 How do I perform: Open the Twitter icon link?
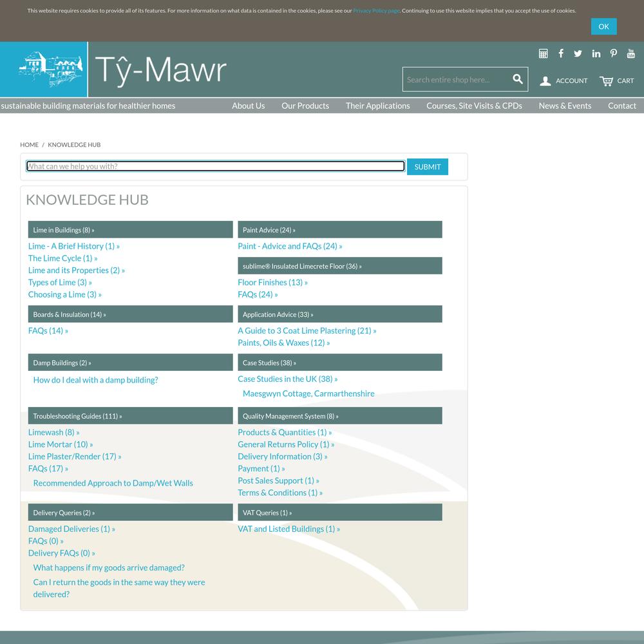point(578,53)
